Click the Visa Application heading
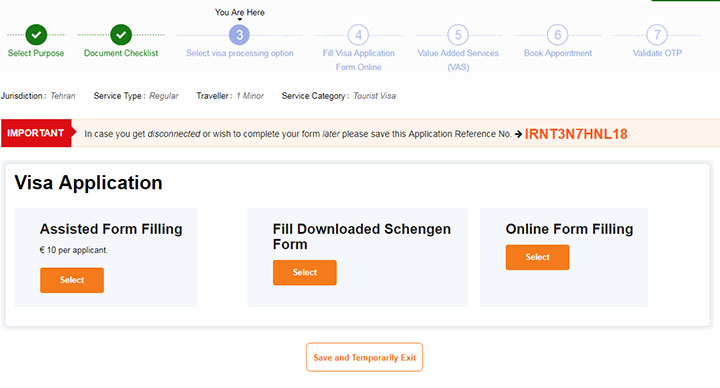 88,183
